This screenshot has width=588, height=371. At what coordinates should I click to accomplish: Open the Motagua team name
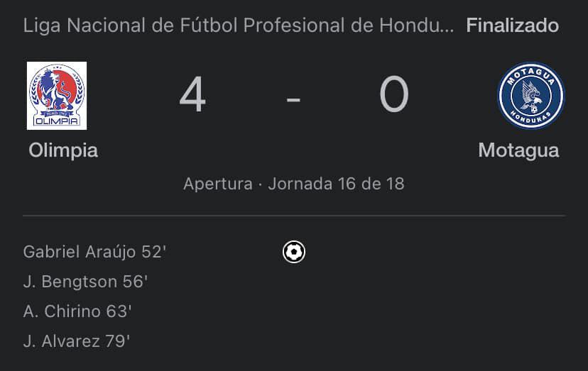(518, 150)
